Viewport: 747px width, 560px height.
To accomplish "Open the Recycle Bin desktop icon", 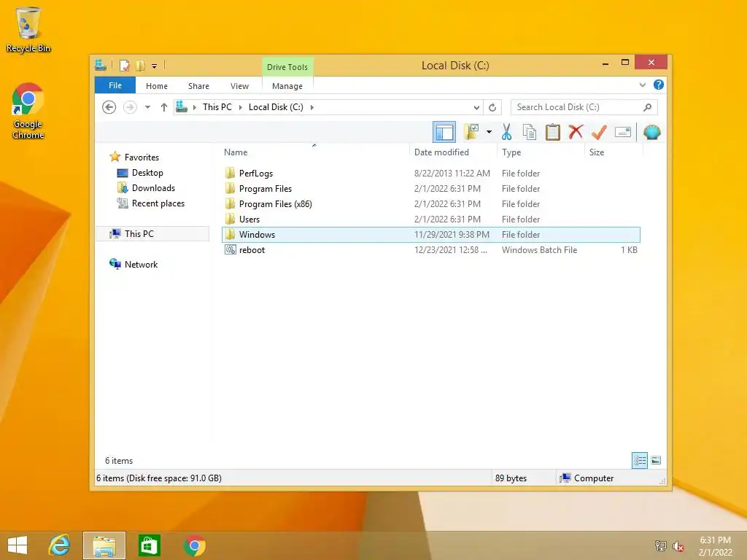I will tap(28, 29).
